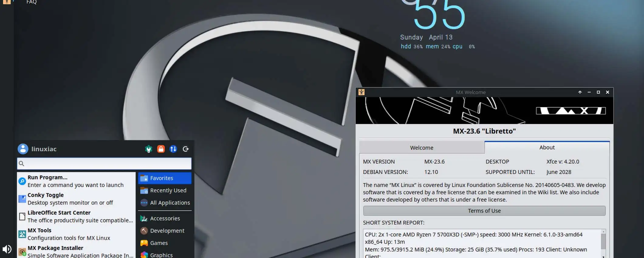The width and height of the screenshot is (644, 258).
Task: Click the Terms of Use button
Action: click(x=484, y=211)
